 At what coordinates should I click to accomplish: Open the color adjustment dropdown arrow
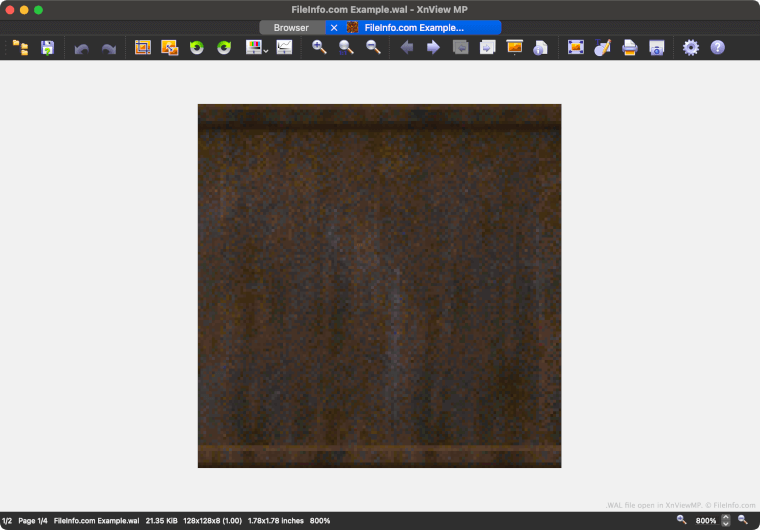(266, 49)
